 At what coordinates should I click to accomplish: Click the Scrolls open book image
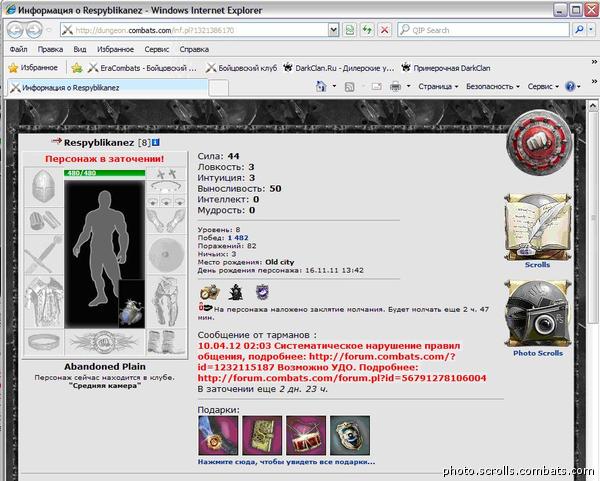pyautogui.click(x=538, y=227)
